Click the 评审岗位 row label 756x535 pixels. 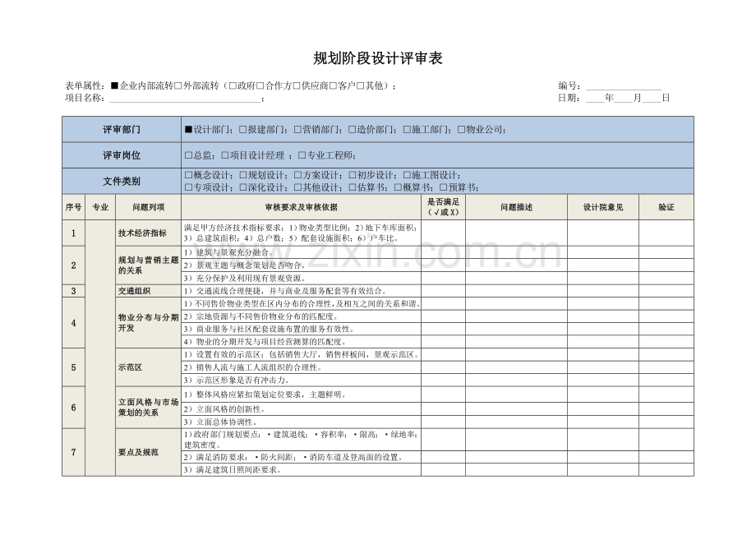coord(122,155)
